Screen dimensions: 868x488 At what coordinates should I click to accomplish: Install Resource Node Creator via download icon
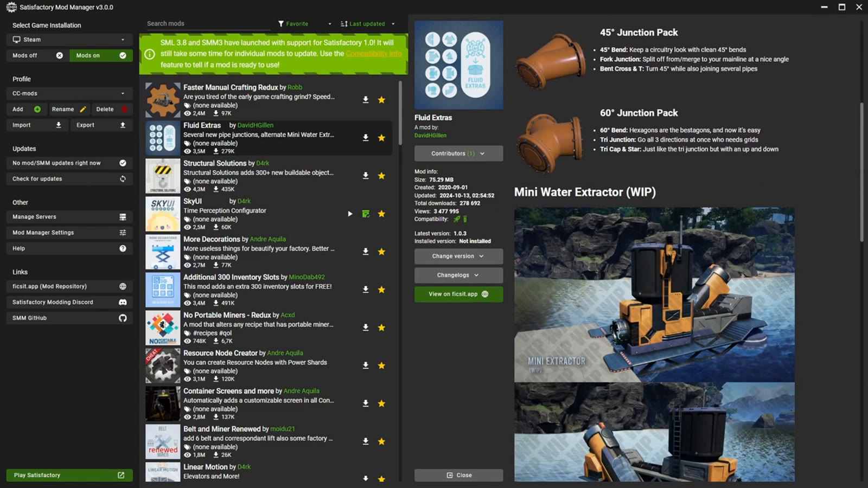[366, 365]
